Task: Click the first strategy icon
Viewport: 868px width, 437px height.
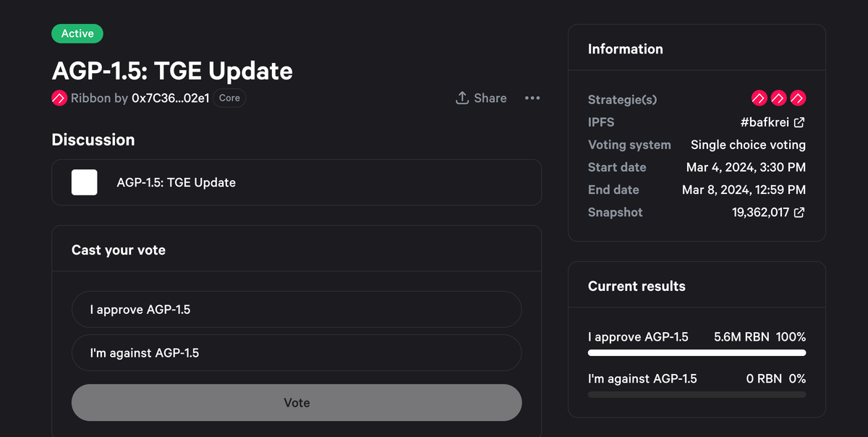Action: click(x=759, y=98)
